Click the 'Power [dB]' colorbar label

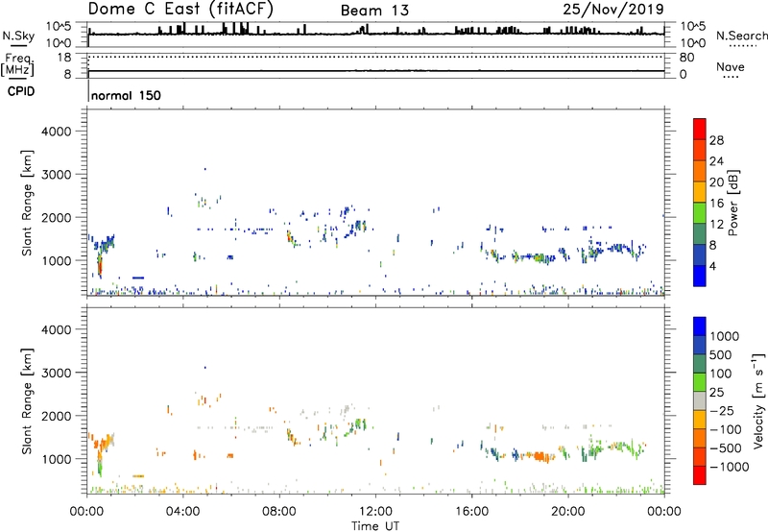click(732, 203)
